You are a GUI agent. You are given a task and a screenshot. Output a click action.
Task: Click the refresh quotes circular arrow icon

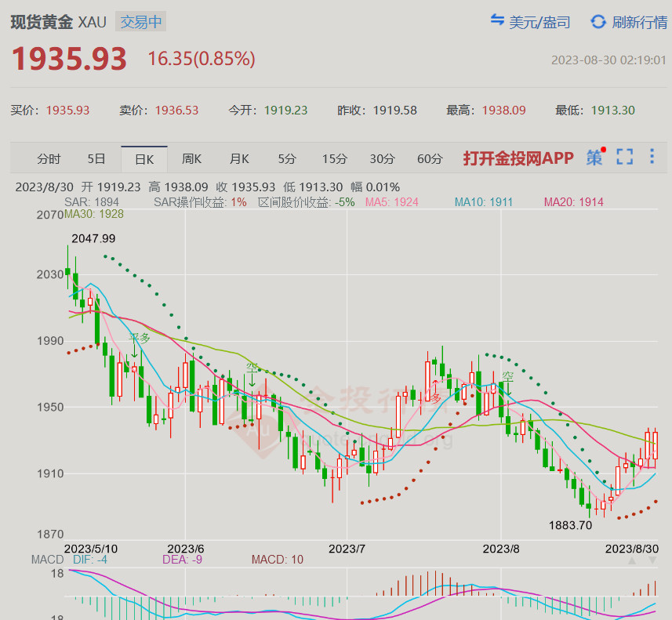(x=598, y=21)
